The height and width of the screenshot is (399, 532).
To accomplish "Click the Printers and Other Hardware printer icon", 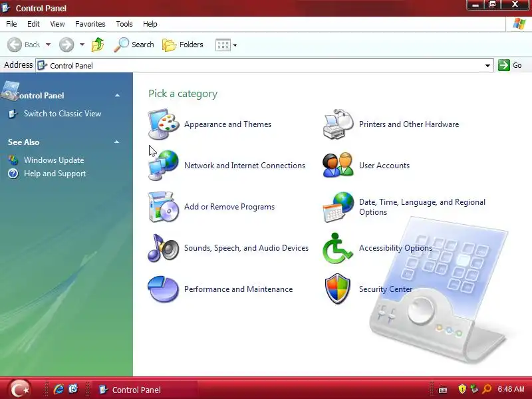I will pos(338,124).
